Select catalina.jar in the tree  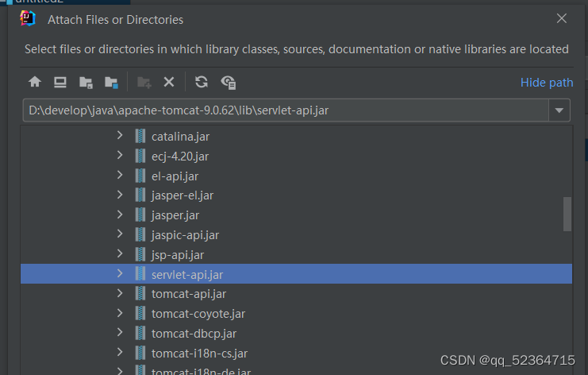click(180, 137)
